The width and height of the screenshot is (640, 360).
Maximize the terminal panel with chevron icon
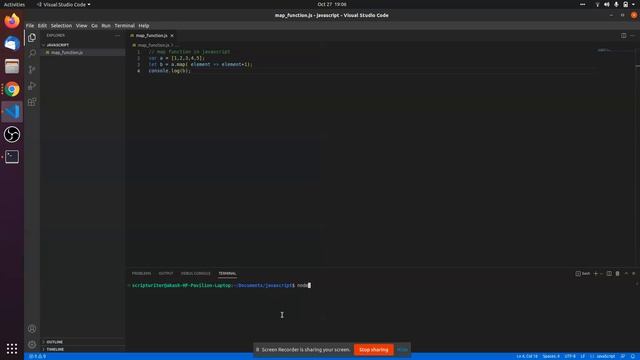point(626,273)
